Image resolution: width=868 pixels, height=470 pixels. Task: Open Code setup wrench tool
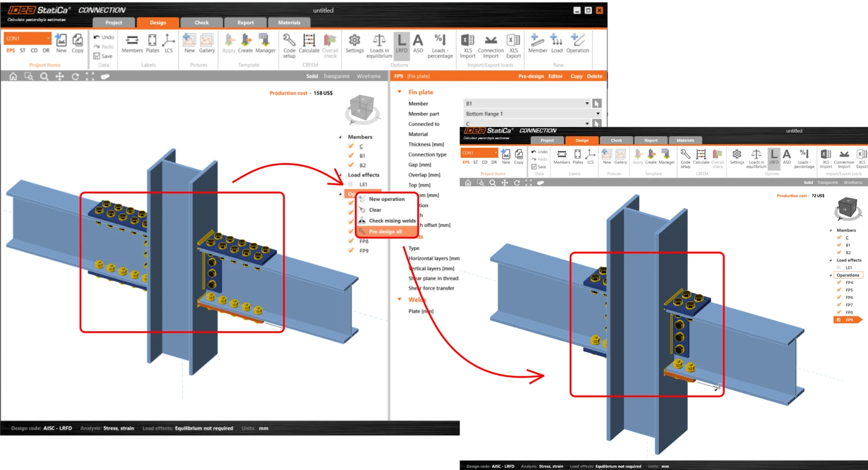tap(289, 46)
